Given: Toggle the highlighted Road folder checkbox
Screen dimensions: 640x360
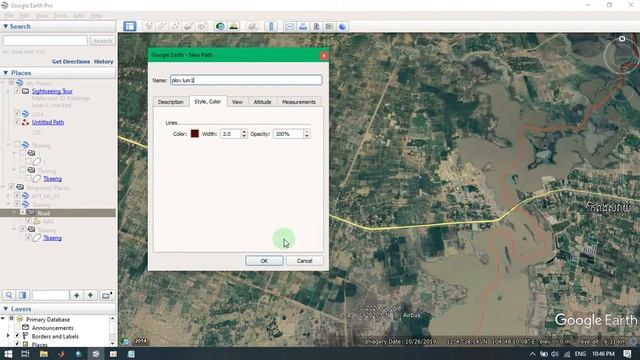Looking at the screenshot, I should [23, 213].
